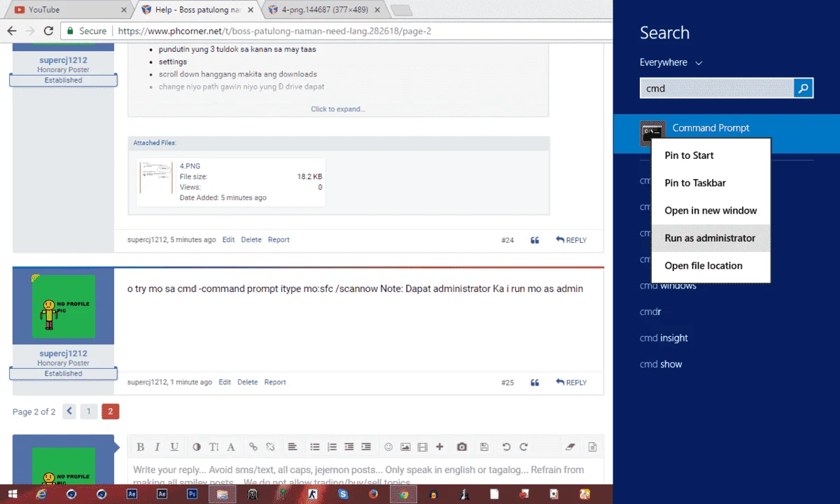
Task: Click the cmd search input field
Action: pos(717,88)
